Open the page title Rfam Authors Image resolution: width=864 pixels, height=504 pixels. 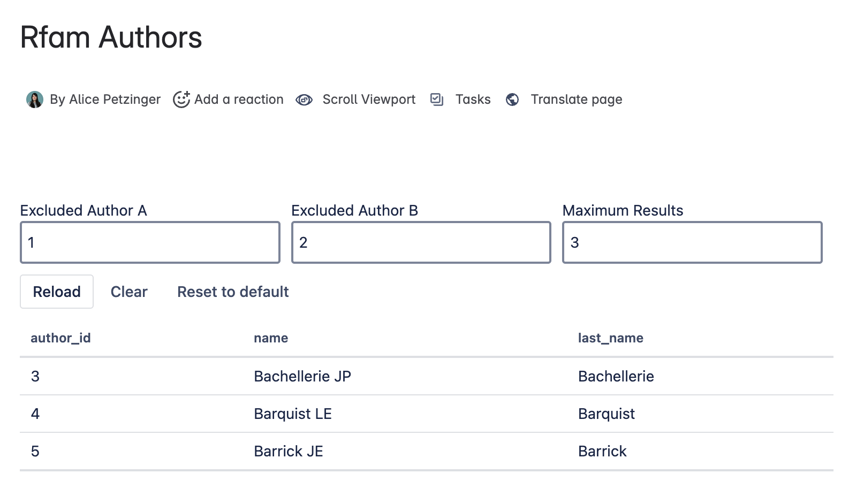coord(110,37)
